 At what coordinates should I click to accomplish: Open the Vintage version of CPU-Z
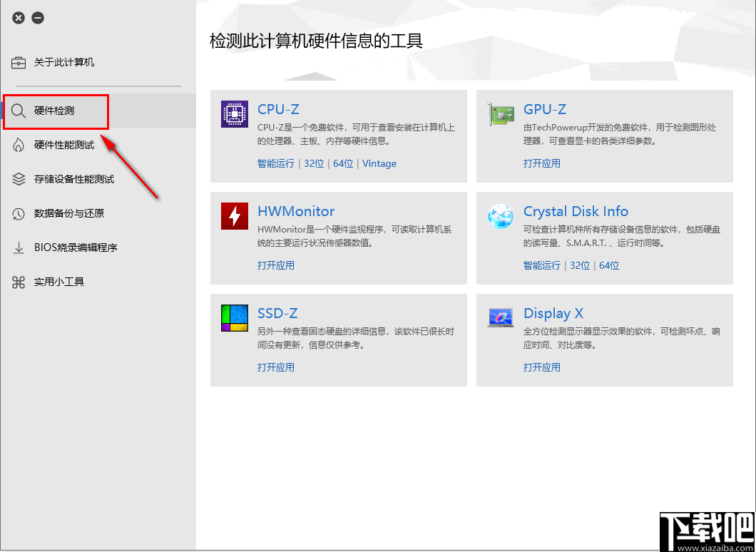(x=379, y=163)
